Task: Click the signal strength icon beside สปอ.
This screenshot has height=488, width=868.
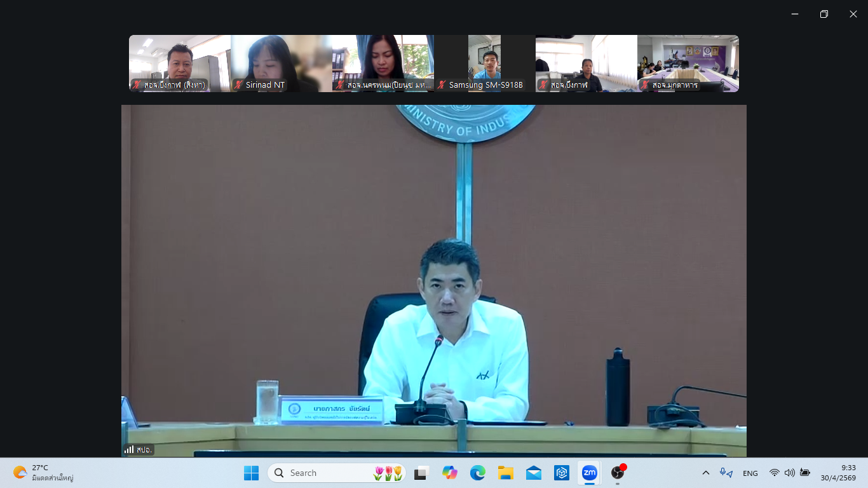Action: pos(129,449)
